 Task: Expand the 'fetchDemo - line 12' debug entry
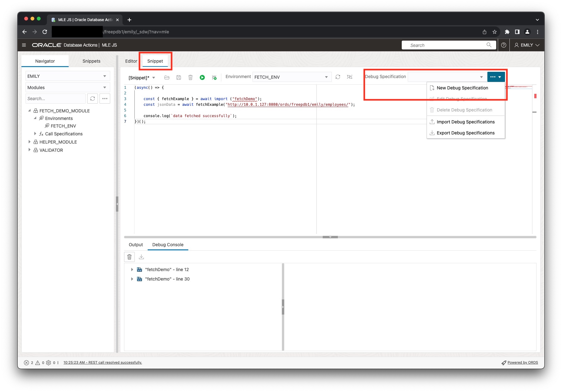[x=132, y=270]
